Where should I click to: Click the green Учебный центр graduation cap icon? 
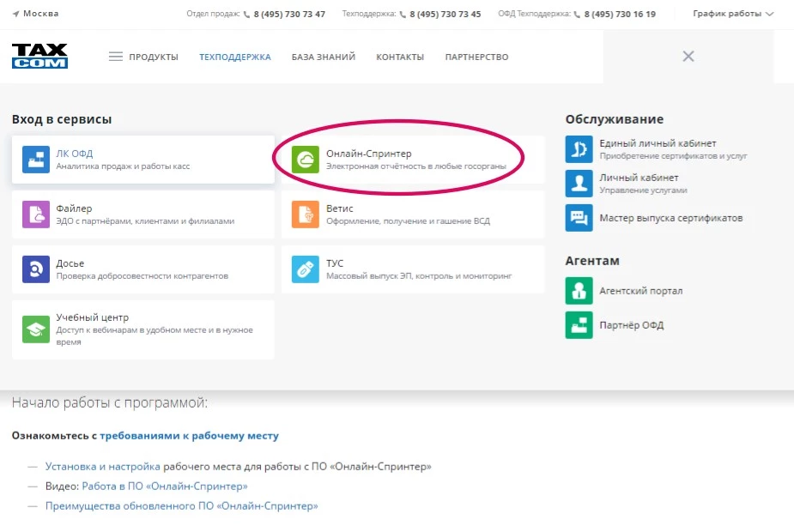(36, 329)
